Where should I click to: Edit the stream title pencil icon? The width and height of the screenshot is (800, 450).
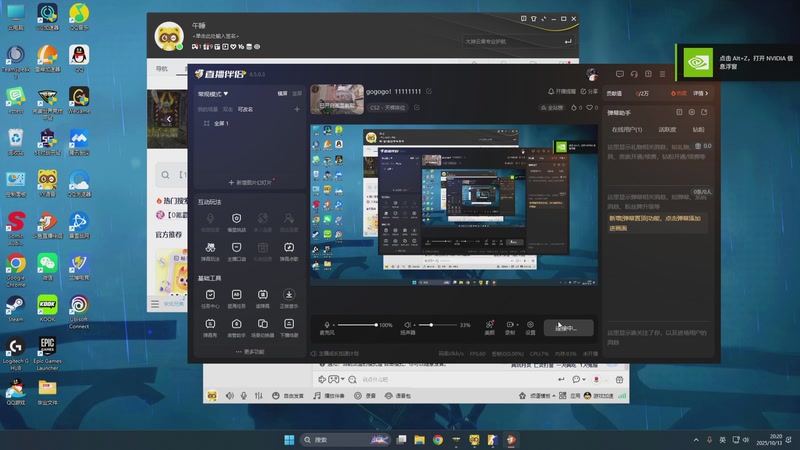[429, 91]
